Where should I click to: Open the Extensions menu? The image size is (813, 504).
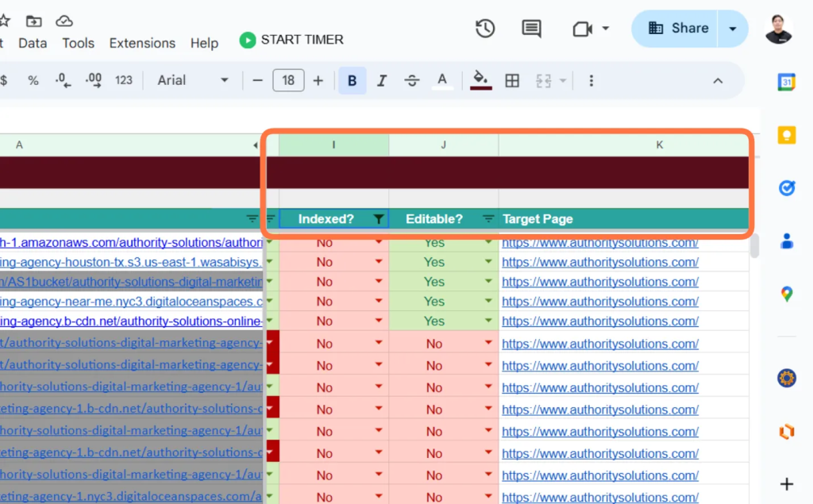tap(142, 43)
